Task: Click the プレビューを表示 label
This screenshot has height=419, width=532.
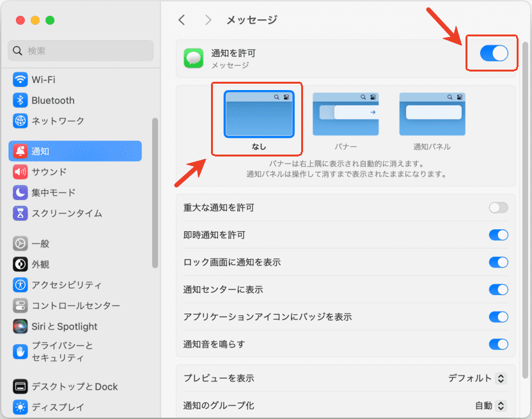Action: (x=219, y=378)
